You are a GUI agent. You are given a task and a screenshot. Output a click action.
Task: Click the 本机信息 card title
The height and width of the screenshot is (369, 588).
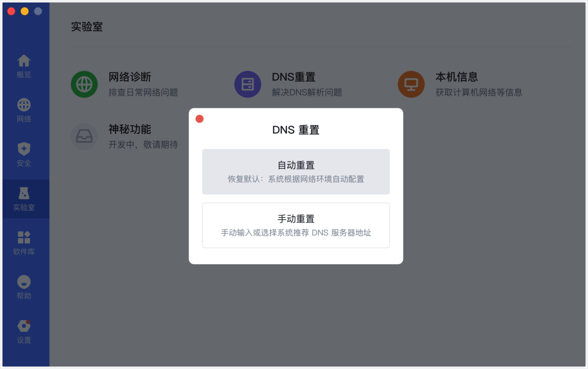[457, 77]
